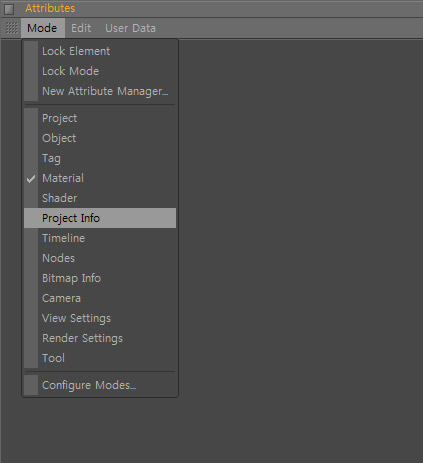Choose New Attribute Manager... entry
Viewport: 423px width, 463px height.
(100, 91)
